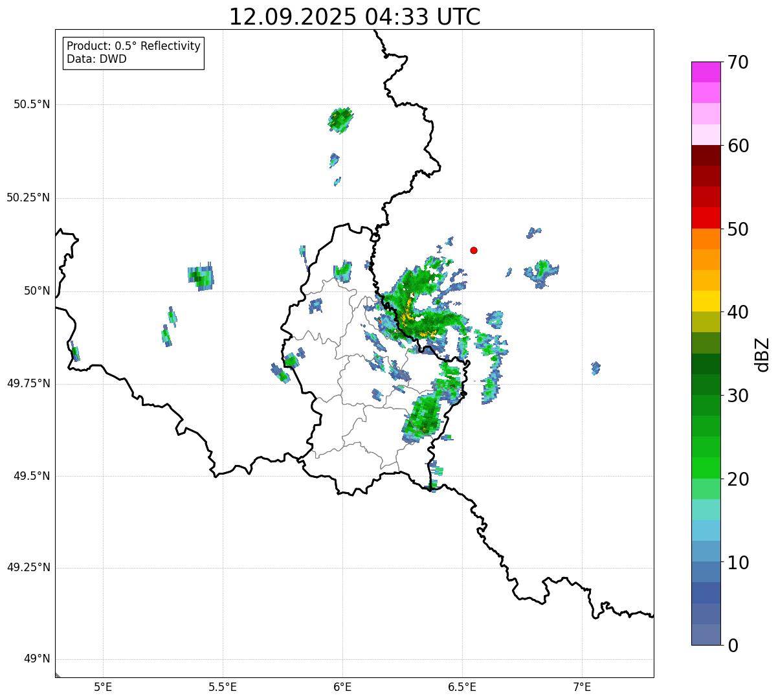Click the 70 tick on colorbar
Screen dimensions: 778x700
[x=737, y=62]
